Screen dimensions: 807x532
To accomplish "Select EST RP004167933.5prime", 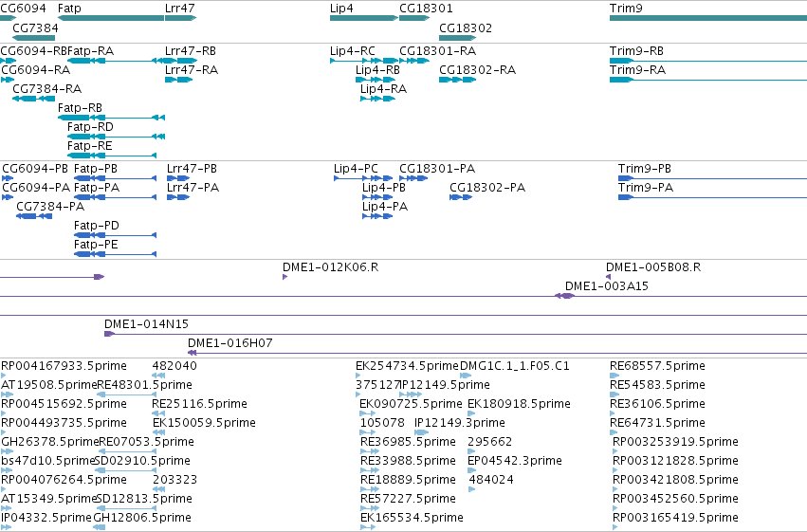I will [64, 366].
